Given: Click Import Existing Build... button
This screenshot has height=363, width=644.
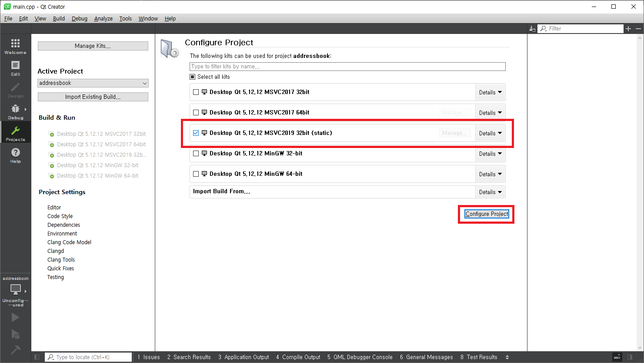Looking at the screenshot, I should pyautogui.click(x=93, y=97).
